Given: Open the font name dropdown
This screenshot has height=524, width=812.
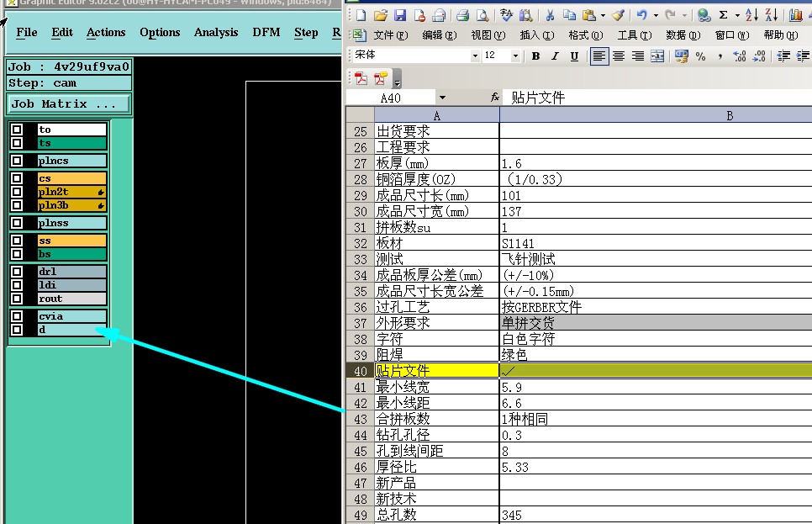Looking at the screenshot, I should [x=475, y=56].
